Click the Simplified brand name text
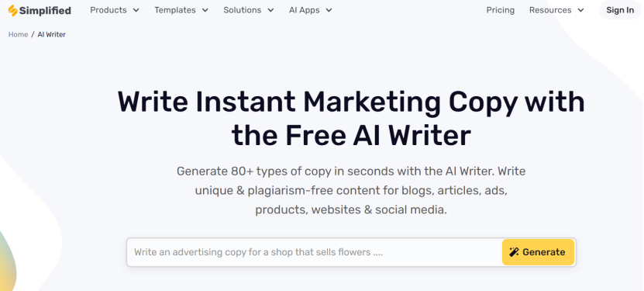 [x=45, y=10]
